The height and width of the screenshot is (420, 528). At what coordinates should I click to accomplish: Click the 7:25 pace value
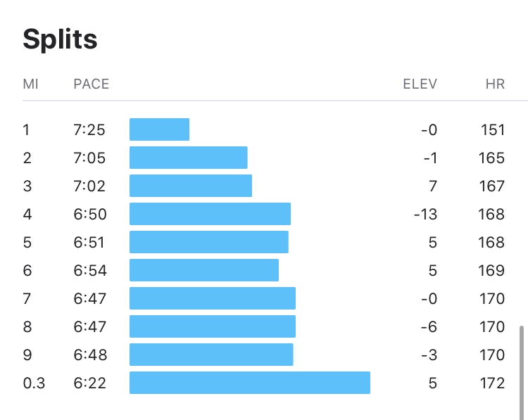coord(89,129)
